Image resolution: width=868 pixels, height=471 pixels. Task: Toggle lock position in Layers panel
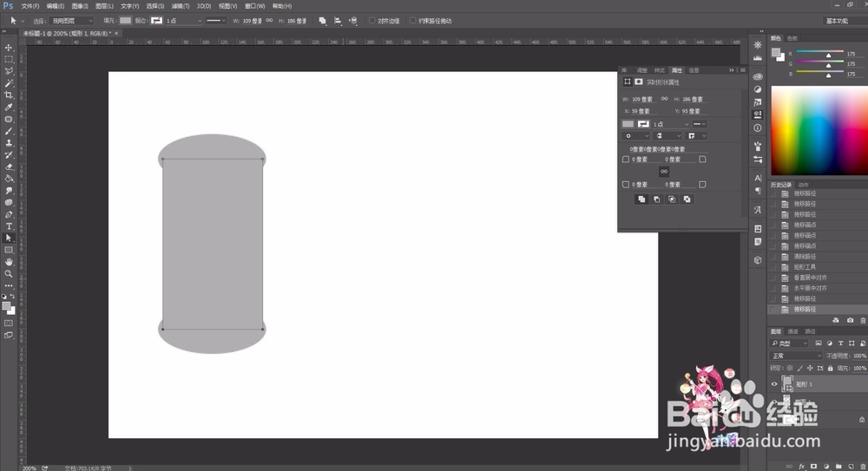click(x=810, y=368)
